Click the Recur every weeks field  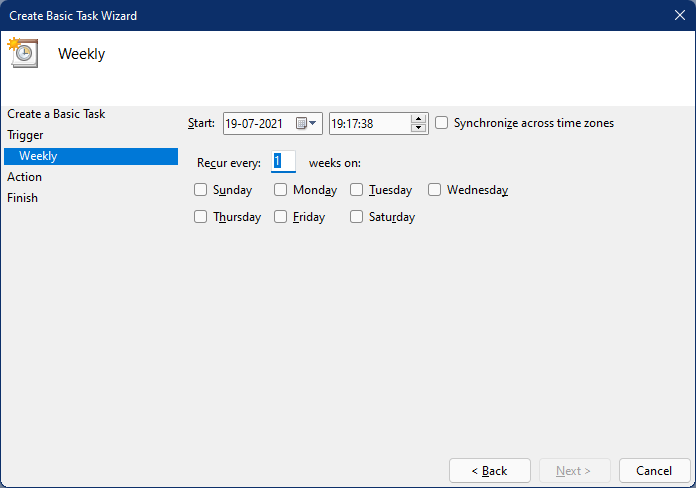(x=283, y=162)
